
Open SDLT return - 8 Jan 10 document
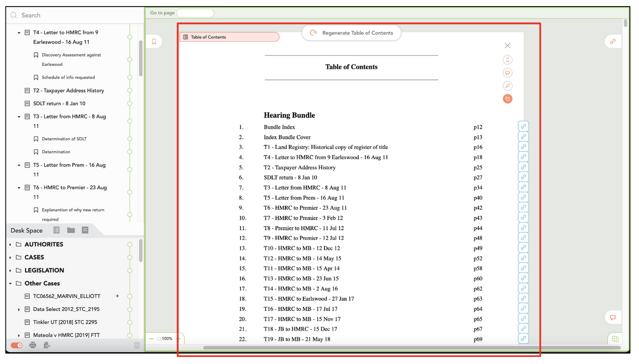pyautogui.click(x=59, y=104)
